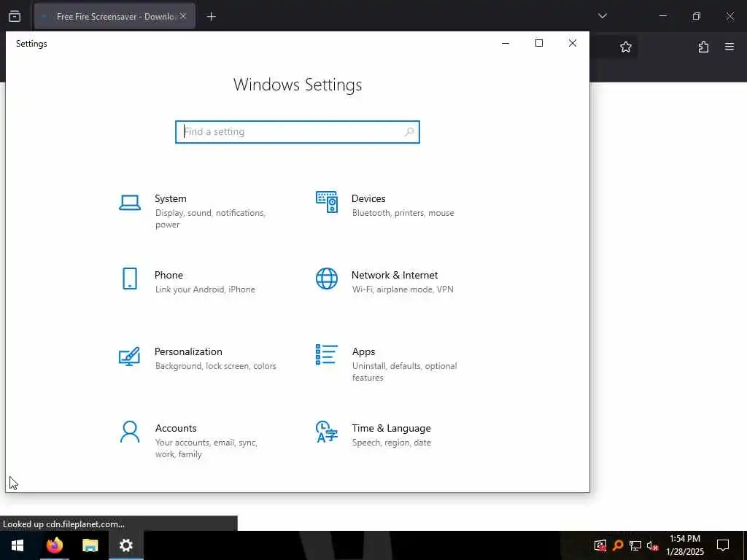The width and height of the screenshot is (747, 560).
Task: Maximize the Settings window
Action: [539, 43]
